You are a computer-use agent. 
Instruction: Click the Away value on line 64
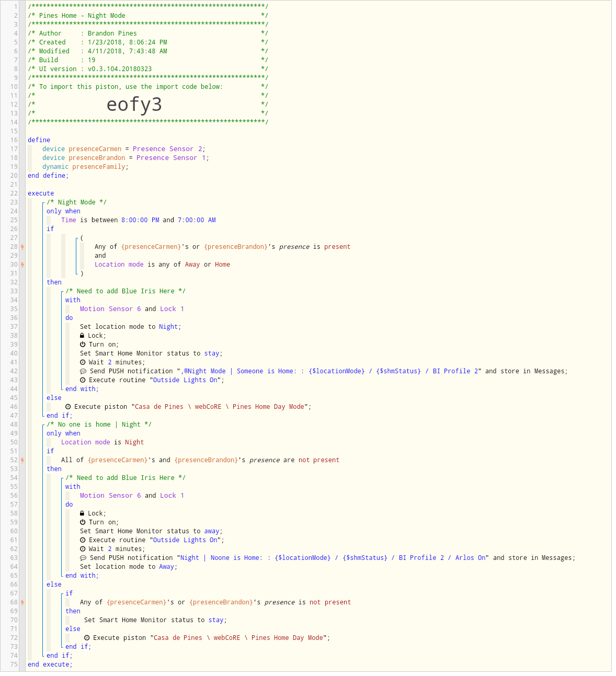pyautogui.click(x=166, y=567)
